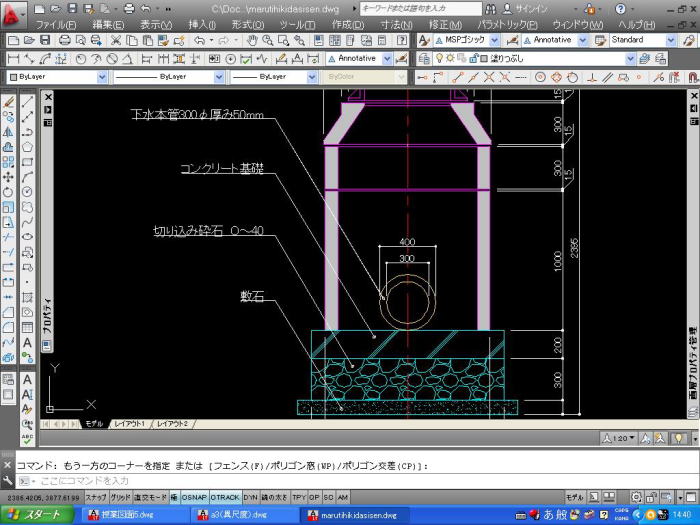
Task: Select the Polygon draw tool
Action: (27, 147)
